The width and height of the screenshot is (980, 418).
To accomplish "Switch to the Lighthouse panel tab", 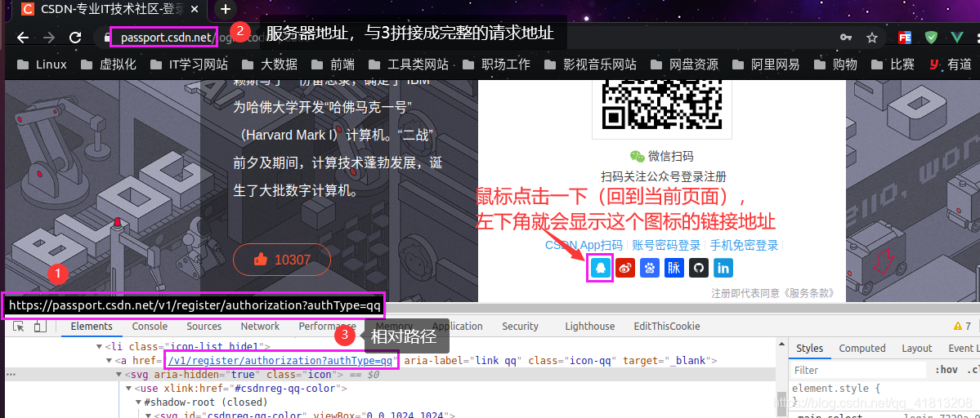I will click(590, 327).
